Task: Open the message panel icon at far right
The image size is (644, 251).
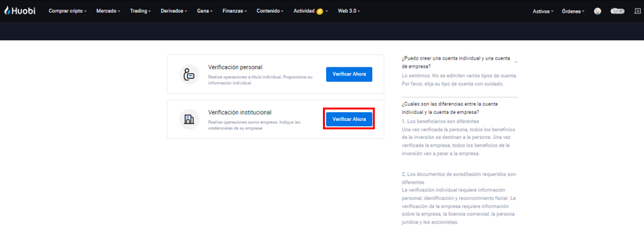Action: [x=638, y=12]
